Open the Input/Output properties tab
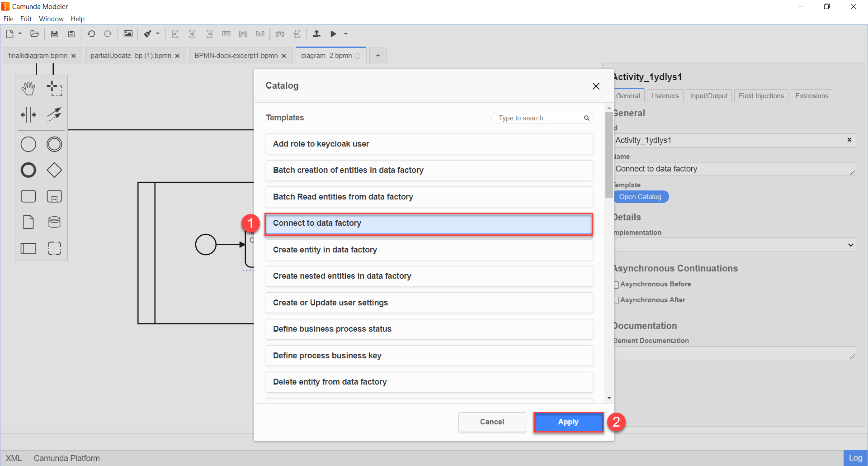 709,96
